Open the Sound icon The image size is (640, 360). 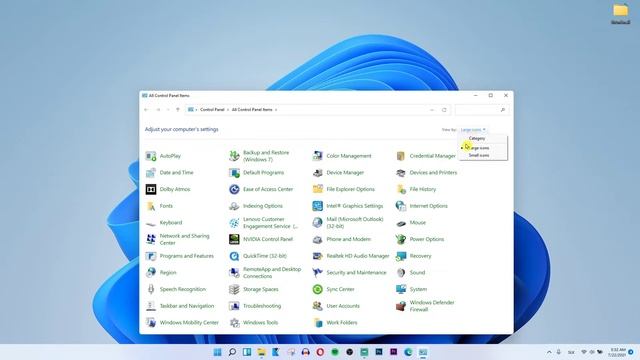401,273
